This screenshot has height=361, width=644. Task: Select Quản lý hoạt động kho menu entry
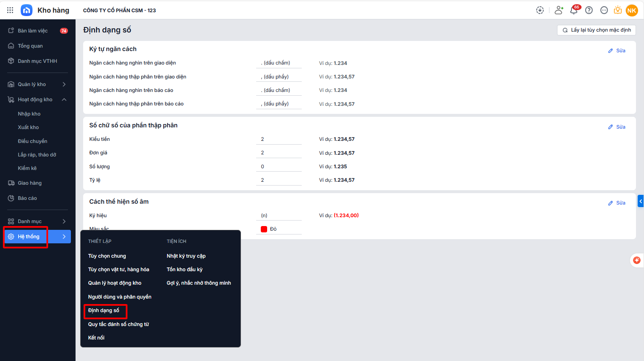(x=115, y=283)
